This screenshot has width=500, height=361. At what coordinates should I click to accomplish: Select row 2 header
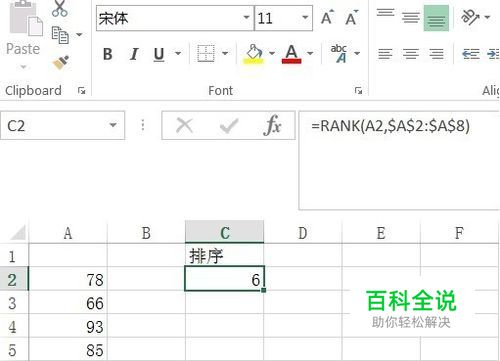click(14, 279)
